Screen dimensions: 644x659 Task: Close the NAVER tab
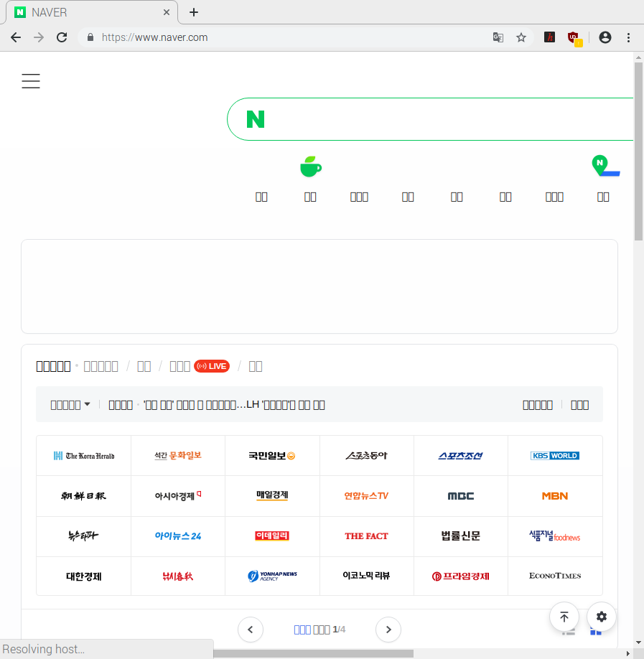[x=167, y=12]
